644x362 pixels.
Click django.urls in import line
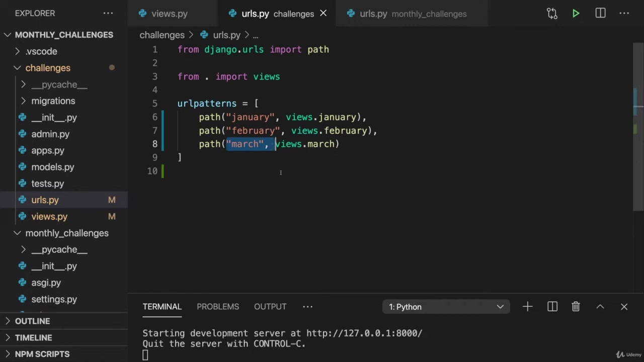234,50
